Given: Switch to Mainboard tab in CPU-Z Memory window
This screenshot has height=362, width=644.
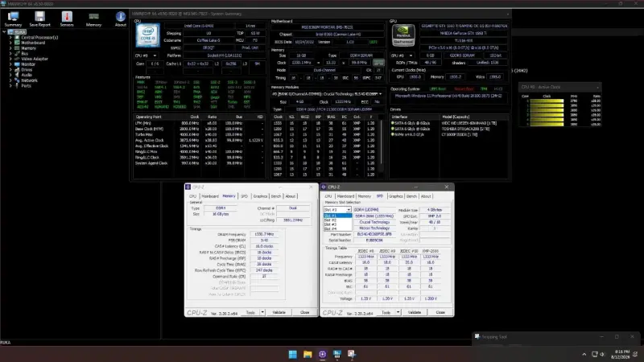Looking at the screenshot, I should (210, 196).
